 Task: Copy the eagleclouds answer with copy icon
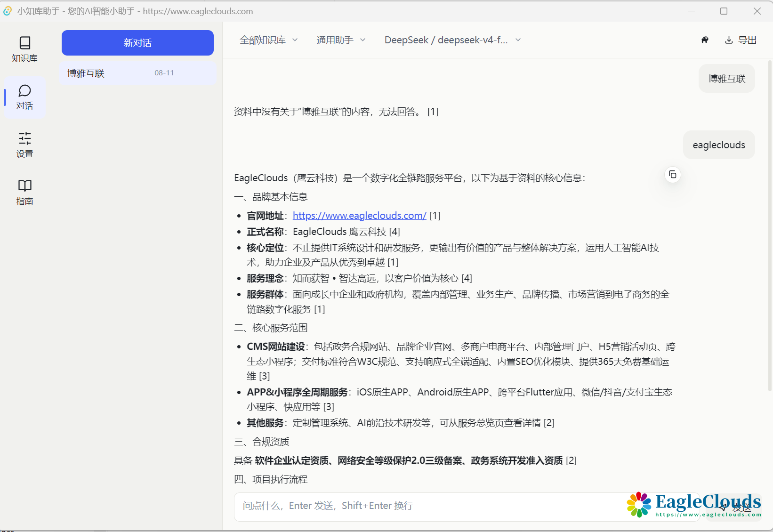tap(673, 175)
